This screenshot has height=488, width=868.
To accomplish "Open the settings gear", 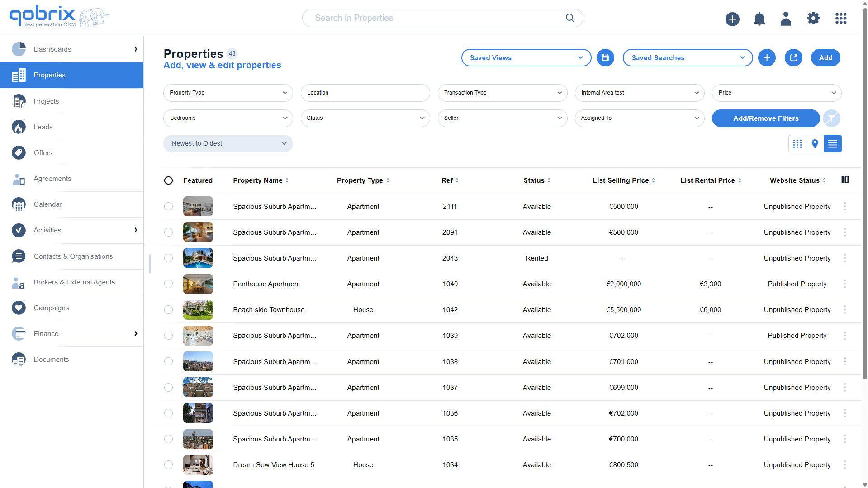I will pos(813,19).
